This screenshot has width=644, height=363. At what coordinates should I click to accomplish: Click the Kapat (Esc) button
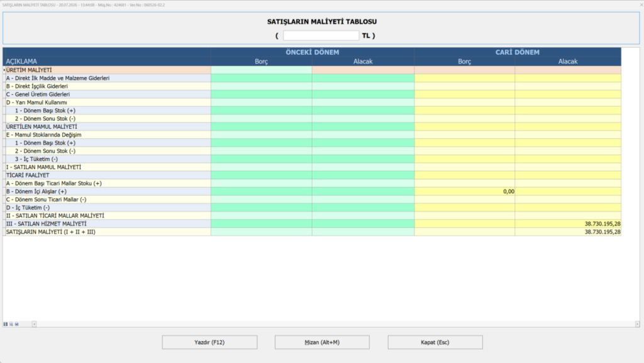[x=435, y=342]
